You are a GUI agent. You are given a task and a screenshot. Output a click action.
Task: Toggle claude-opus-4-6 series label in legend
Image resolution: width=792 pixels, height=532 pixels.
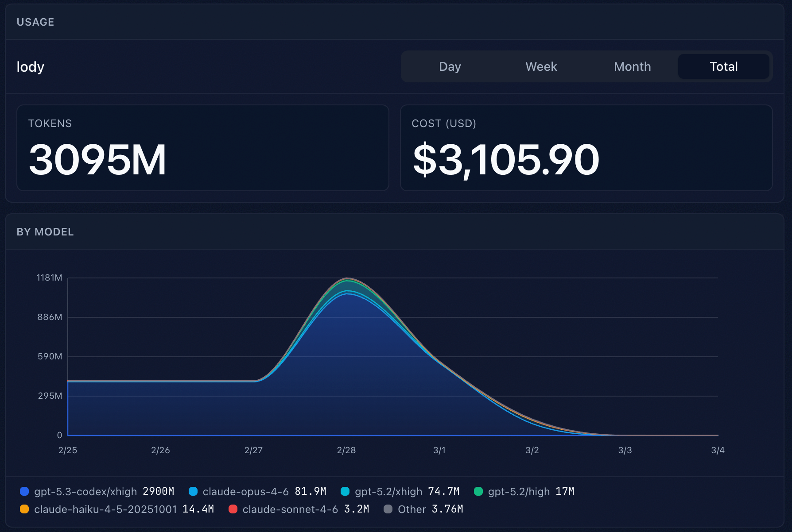[x=245, y=491]
